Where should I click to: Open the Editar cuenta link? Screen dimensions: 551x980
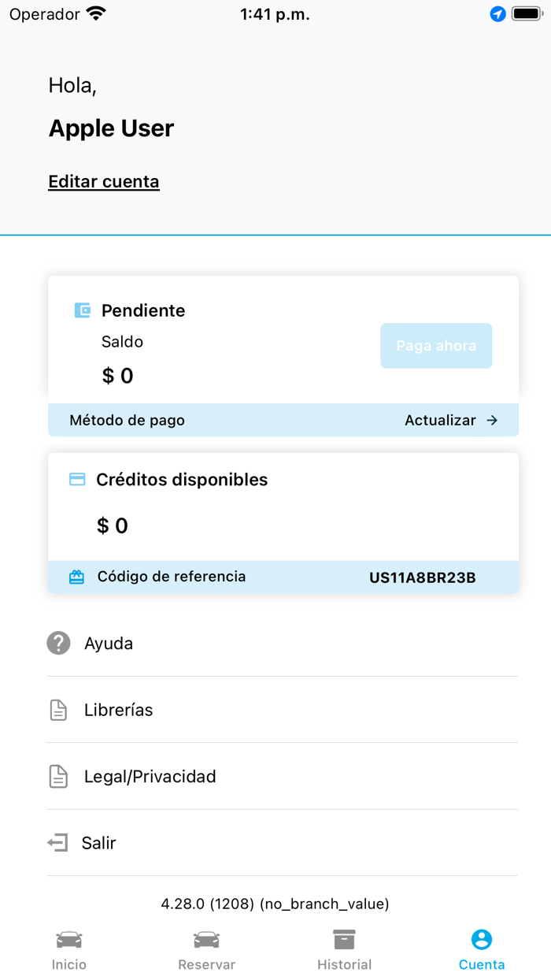coord(104,182)
